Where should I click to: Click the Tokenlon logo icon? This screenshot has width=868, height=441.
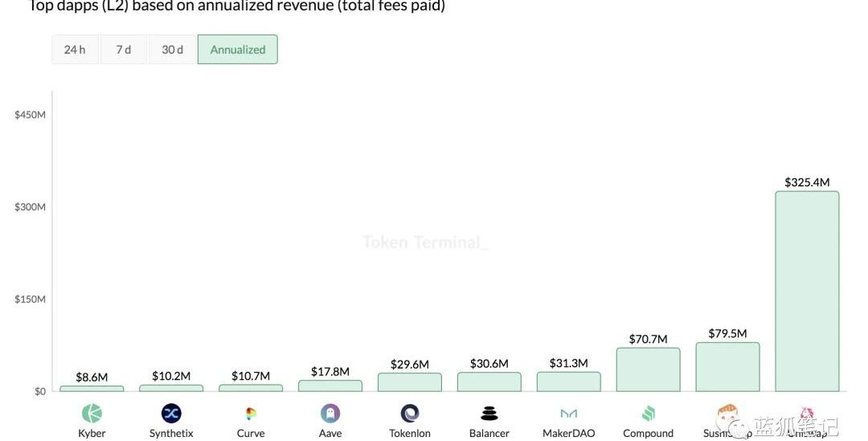[x=410, y=414]
